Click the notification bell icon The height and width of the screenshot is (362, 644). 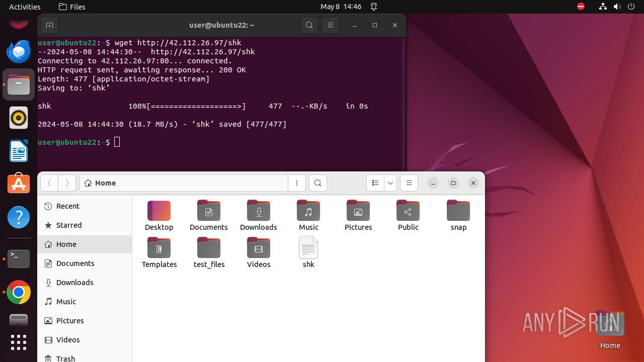click(374, 7)
